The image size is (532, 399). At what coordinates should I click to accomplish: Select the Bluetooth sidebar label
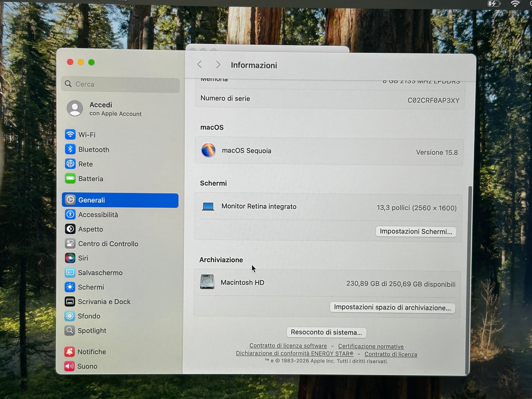pyautogui.click(x=94, y=150)
